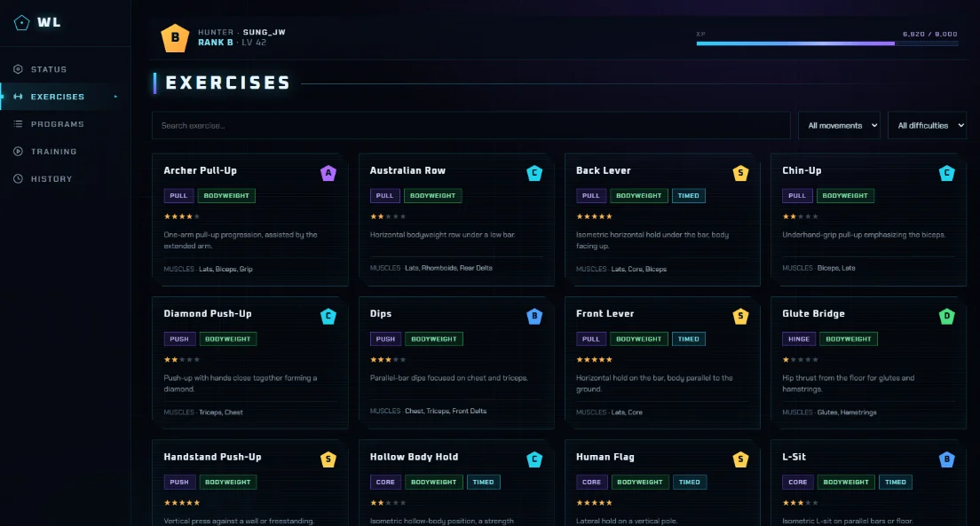Open the All difficulties dropdown

coord(927,126)
